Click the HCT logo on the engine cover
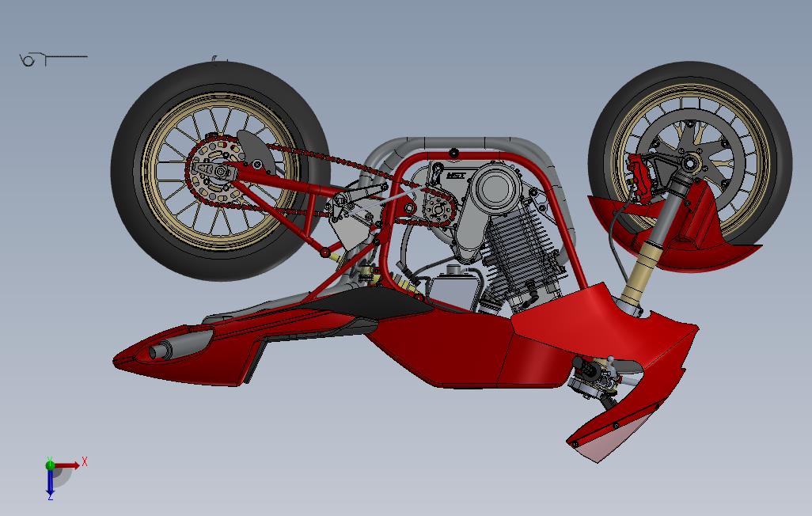812x516 pixels. point(456,176)
